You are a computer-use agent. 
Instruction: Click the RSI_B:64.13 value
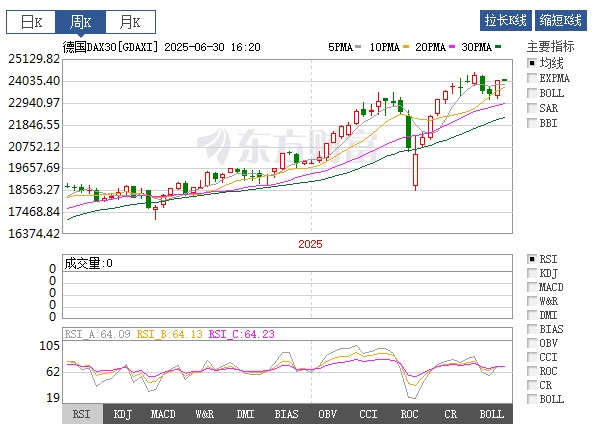coord(170,334)
